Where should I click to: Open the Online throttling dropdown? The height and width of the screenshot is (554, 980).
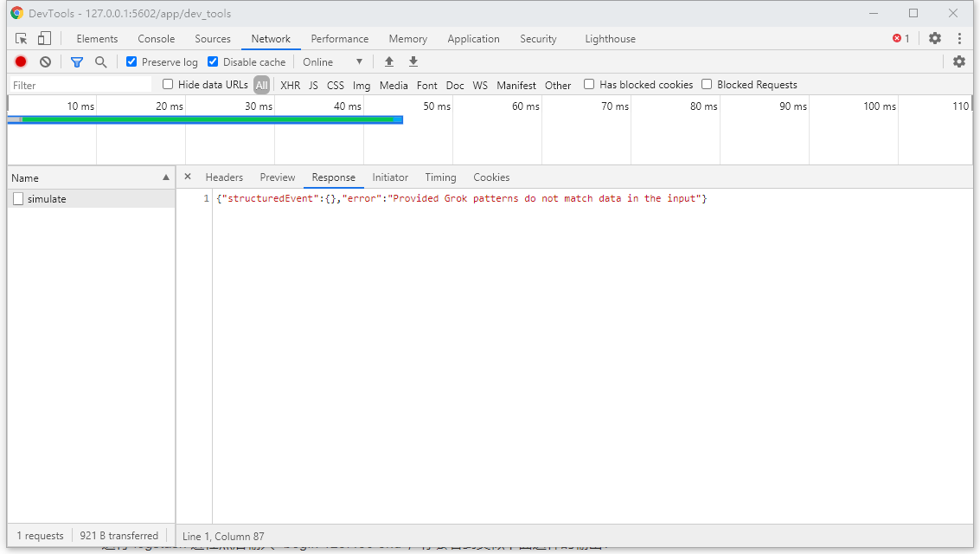coord(332,62)
